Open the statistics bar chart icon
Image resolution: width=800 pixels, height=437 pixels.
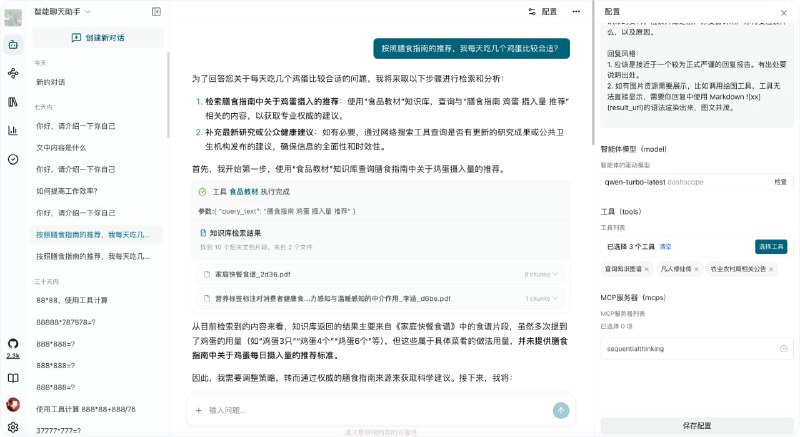13,131
